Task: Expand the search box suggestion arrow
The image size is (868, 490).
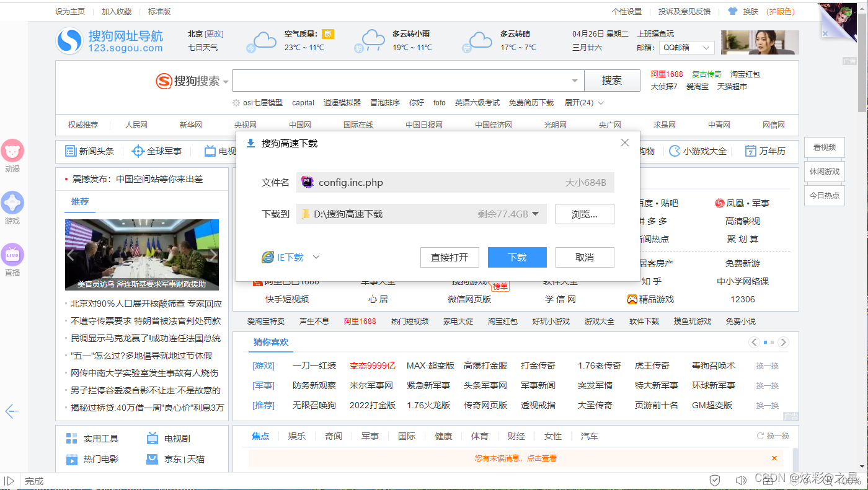Action: 575,81
